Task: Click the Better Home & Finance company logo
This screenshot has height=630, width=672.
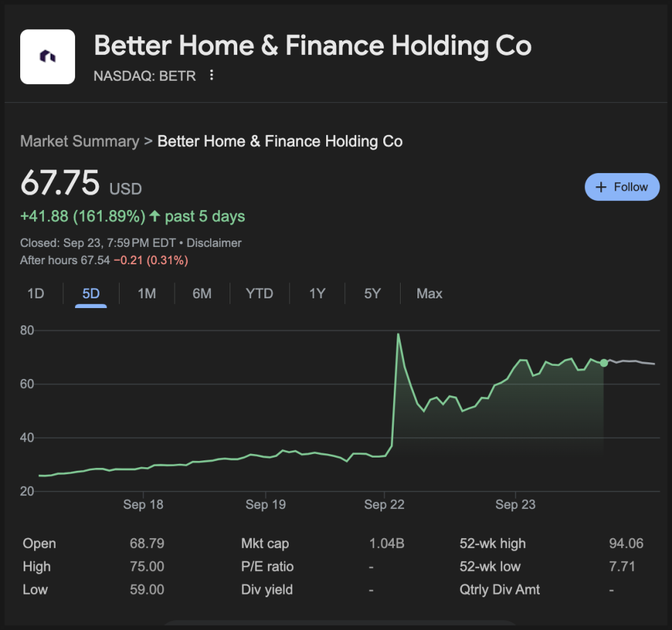Action: 47,56
